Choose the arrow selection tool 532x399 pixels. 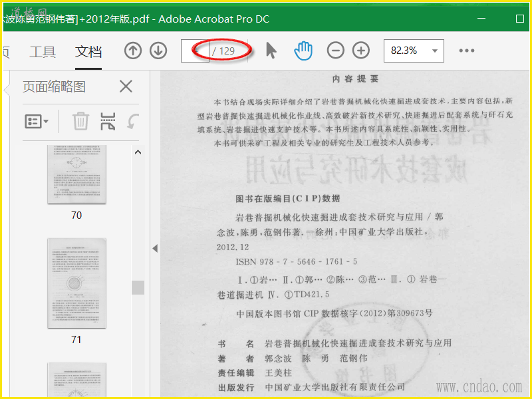click(271, 51)
